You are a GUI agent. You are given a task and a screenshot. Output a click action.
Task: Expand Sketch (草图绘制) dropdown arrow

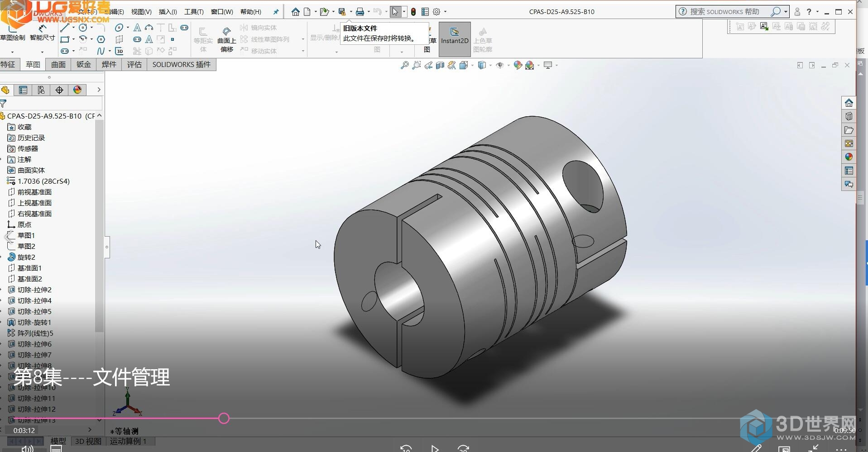[x=12, y=52]
